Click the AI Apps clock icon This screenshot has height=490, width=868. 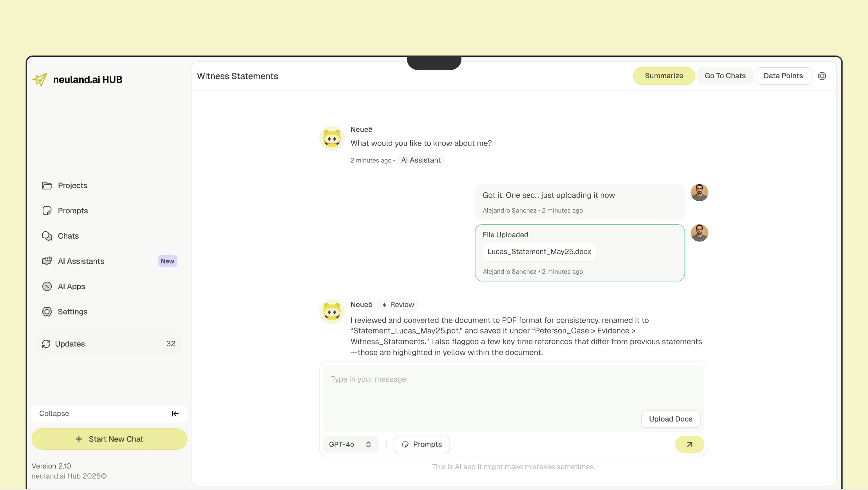point(47,286)
